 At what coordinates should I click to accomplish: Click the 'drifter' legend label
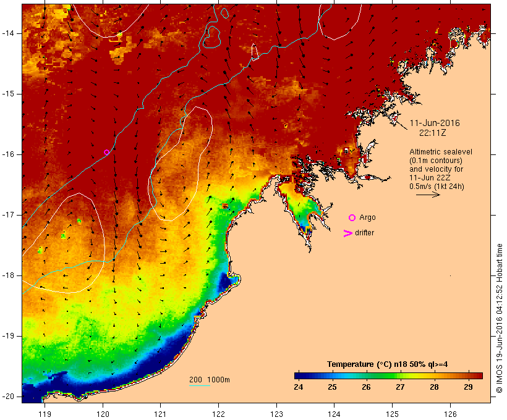click(364, 233)
